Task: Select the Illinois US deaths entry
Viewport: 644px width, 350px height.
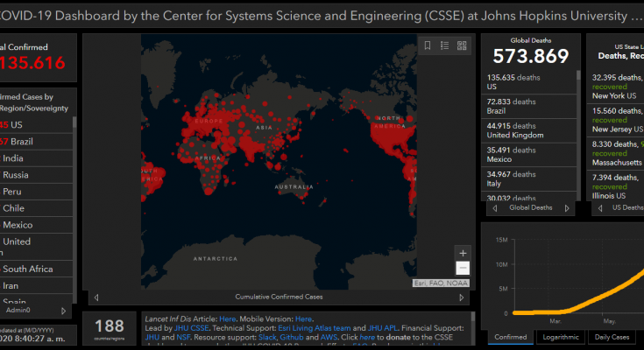Action: pos(615,186)
